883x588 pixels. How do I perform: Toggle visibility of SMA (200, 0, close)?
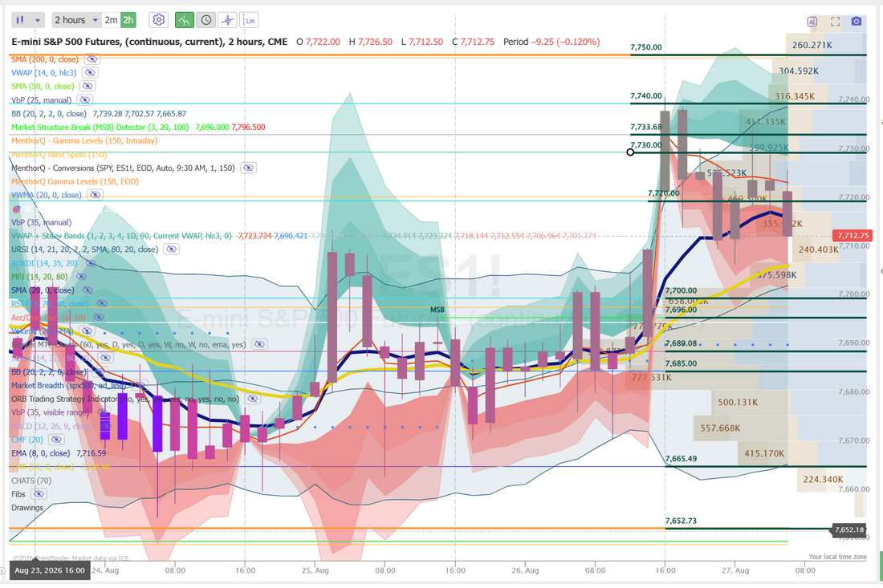tap(92, 59)
